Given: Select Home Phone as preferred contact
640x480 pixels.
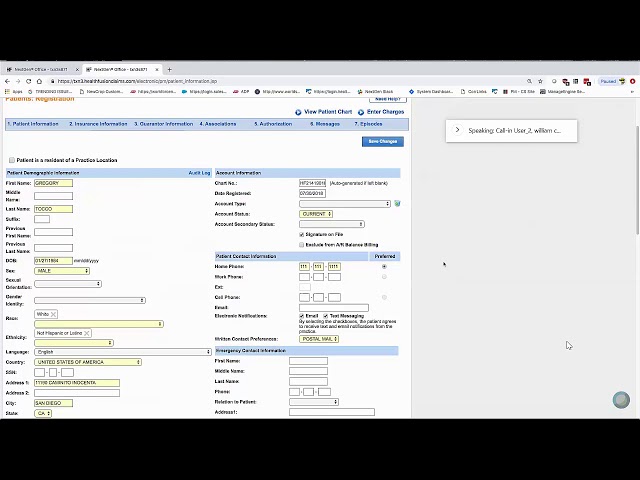Looking at the screenshot, I should (x=384, y=267).
